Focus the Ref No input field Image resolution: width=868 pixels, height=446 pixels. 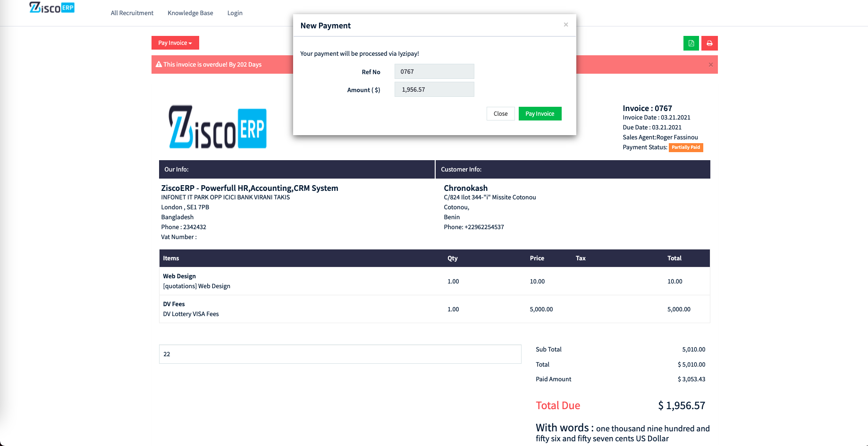pos(434,71)
